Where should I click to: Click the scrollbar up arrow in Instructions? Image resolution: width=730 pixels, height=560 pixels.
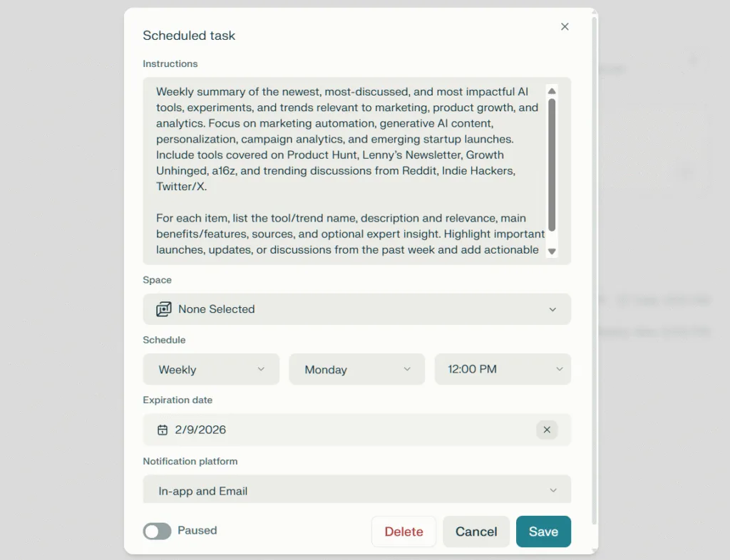pos(552,90)
